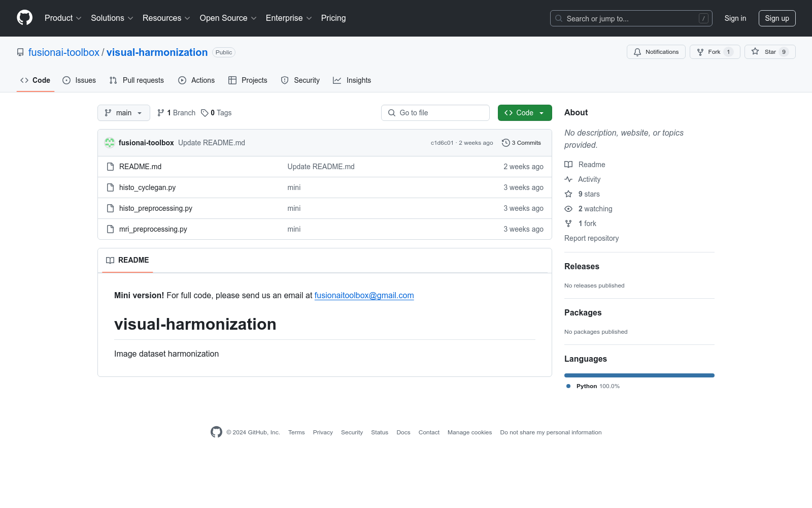Star the visual-harmonization repository
The height and width of the screenshot is (508, 812).
pyautogui.click(x=770, y=52)
